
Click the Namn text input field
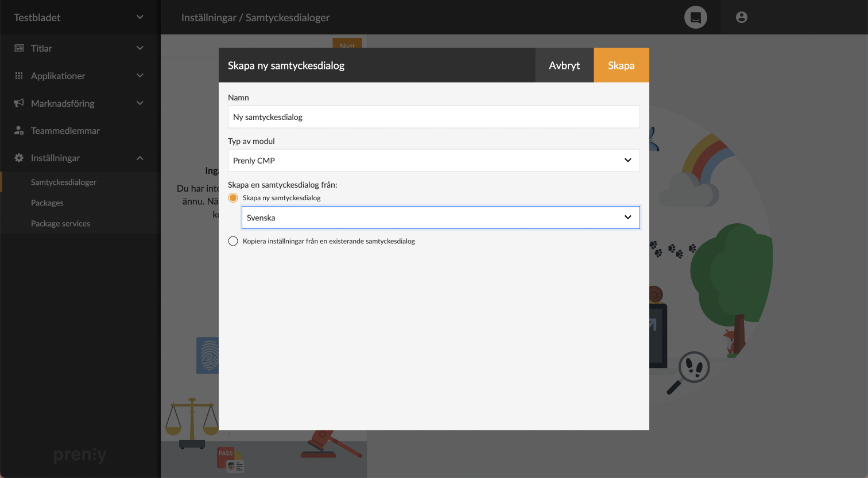pos(433,117)
